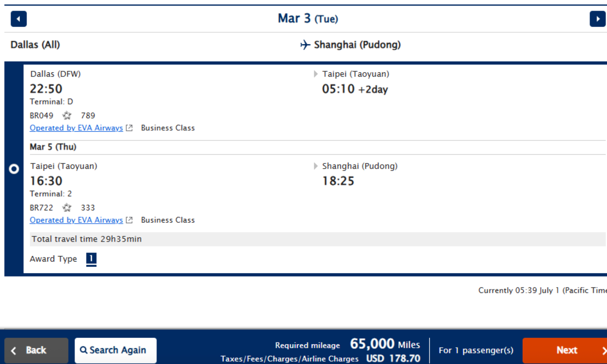This screenshot has height=364, width=607.
Task: Click Next to continue booking
Action: 565,350
